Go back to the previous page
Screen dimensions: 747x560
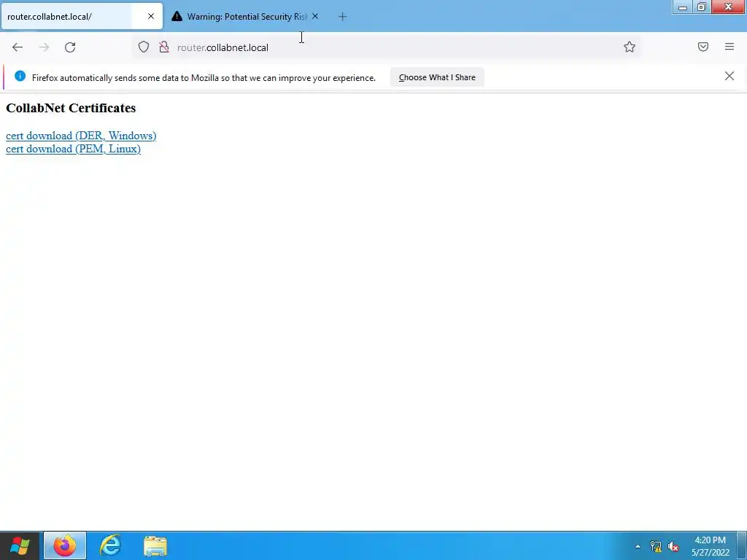18,47
